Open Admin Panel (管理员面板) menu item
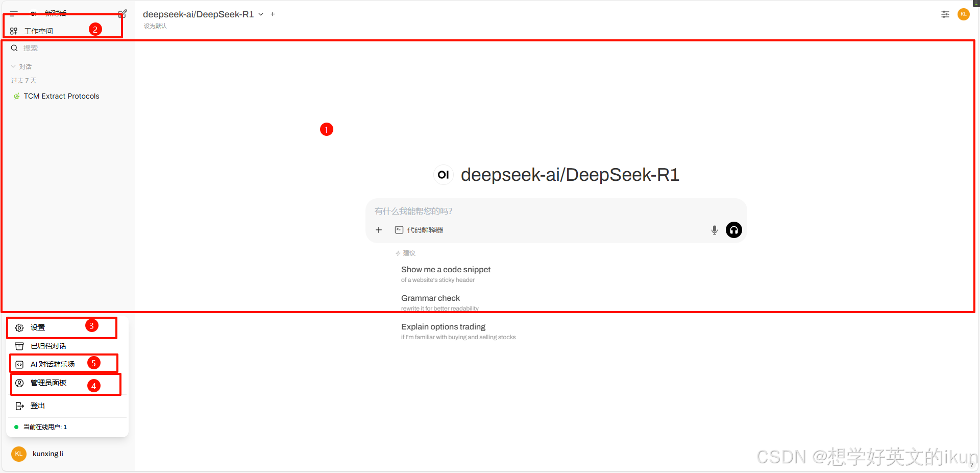 click(x=67, y=383)
